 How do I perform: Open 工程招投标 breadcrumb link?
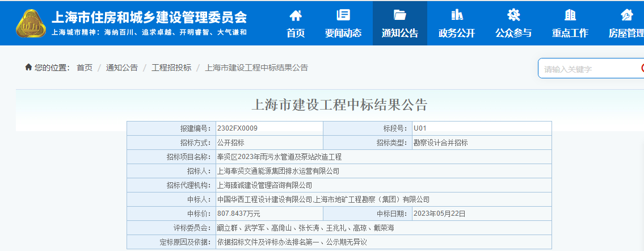171,68
